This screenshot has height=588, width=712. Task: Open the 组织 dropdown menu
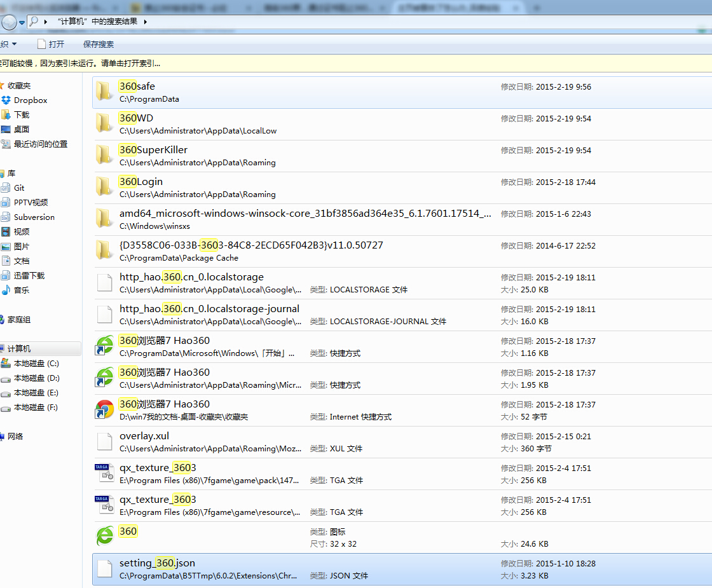click(x=8, y=44)
